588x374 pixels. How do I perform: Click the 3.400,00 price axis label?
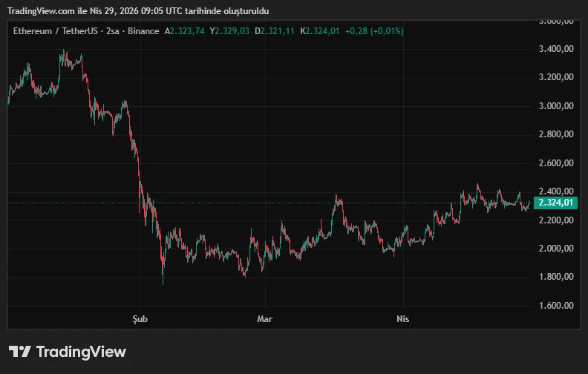coord(556,49)
